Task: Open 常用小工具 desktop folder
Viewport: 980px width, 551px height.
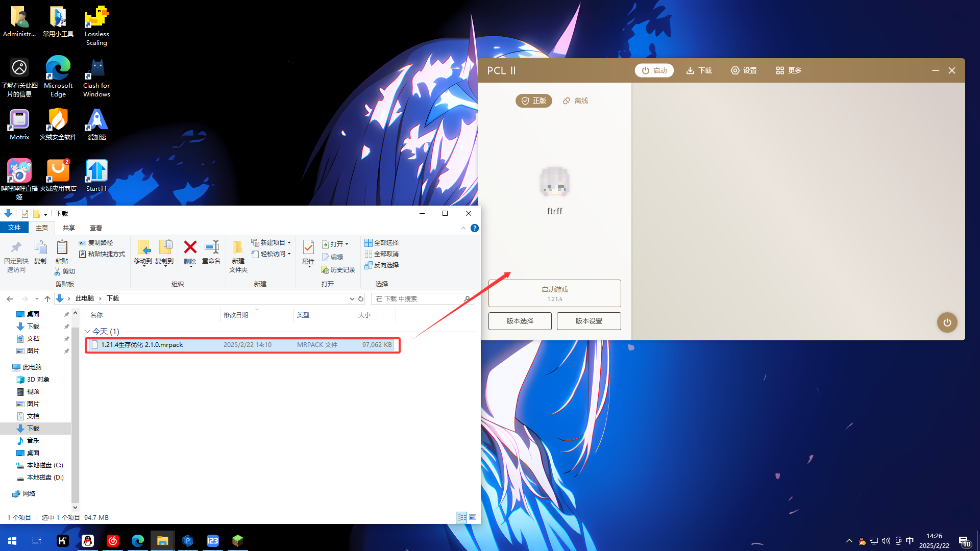Action: coord(58,21)
